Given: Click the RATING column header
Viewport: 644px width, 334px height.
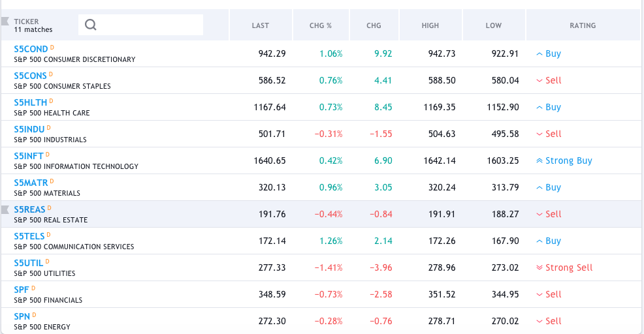Looking at the screenshot, I should point(583,25).
